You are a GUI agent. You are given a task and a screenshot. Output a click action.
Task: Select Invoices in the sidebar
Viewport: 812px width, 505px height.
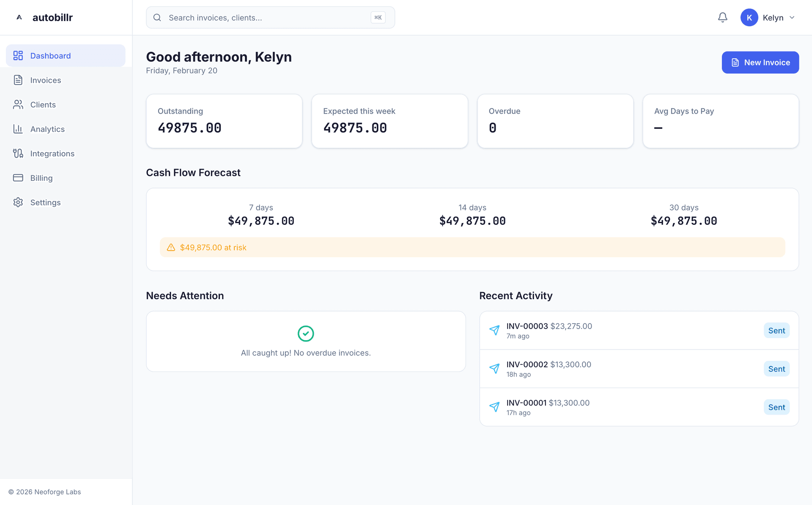tap(45, 80)
